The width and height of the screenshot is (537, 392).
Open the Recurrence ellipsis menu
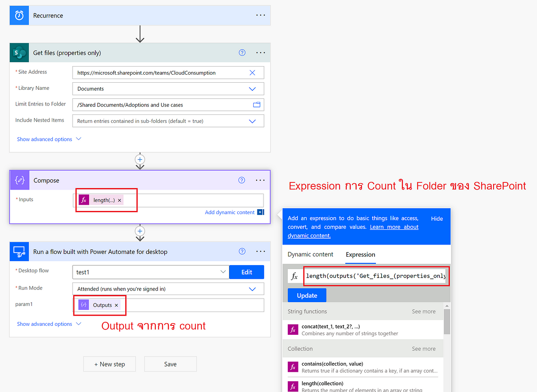260,15
